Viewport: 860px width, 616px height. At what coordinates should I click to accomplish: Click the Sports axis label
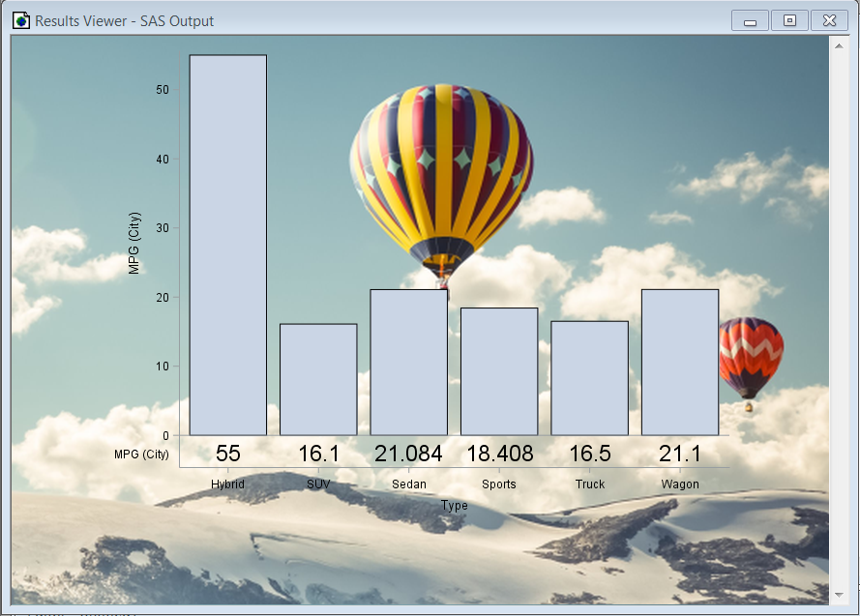[499, 484]
